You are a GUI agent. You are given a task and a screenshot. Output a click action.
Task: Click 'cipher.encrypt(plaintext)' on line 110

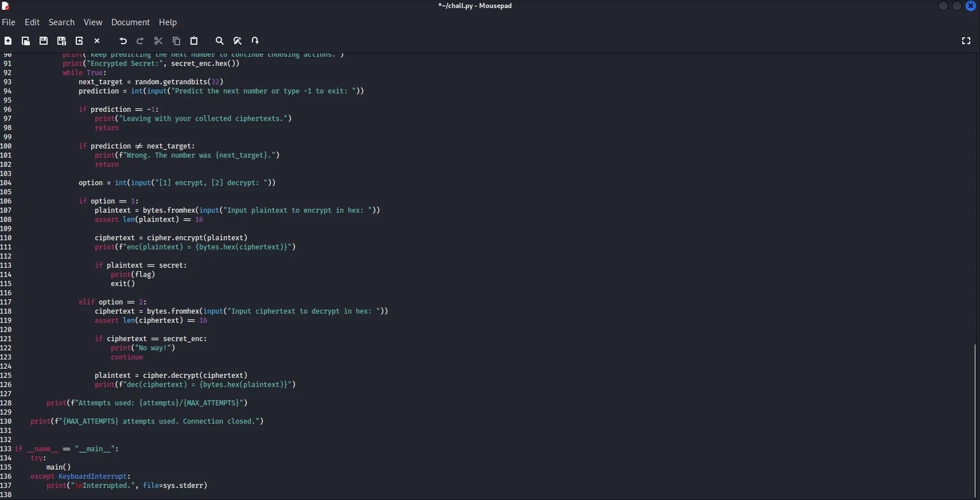pos(197,238)
